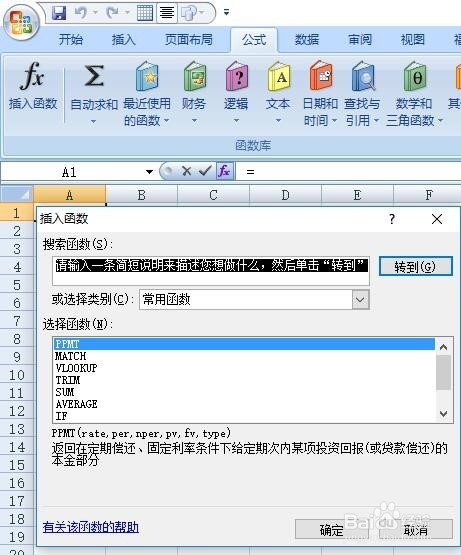
Task: Open the undo history dropdown arrow
Action: pyautogui.click(x=95, y=13)
